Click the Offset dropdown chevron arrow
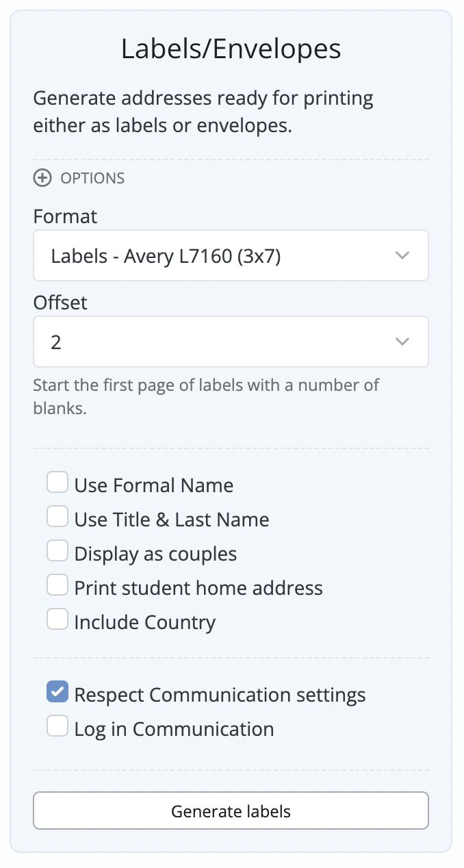Screen dimensions: 464x868 402,341
